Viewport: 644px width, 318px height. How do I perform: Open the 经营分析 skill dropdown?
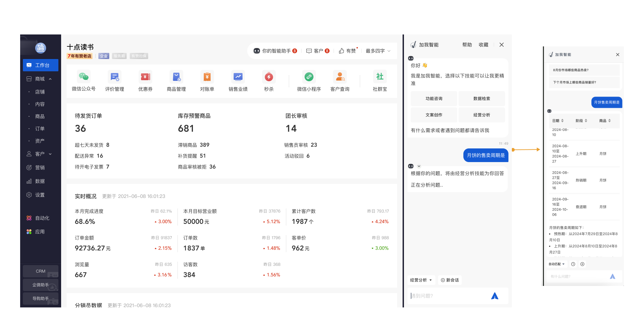click(x=421, y=280)
